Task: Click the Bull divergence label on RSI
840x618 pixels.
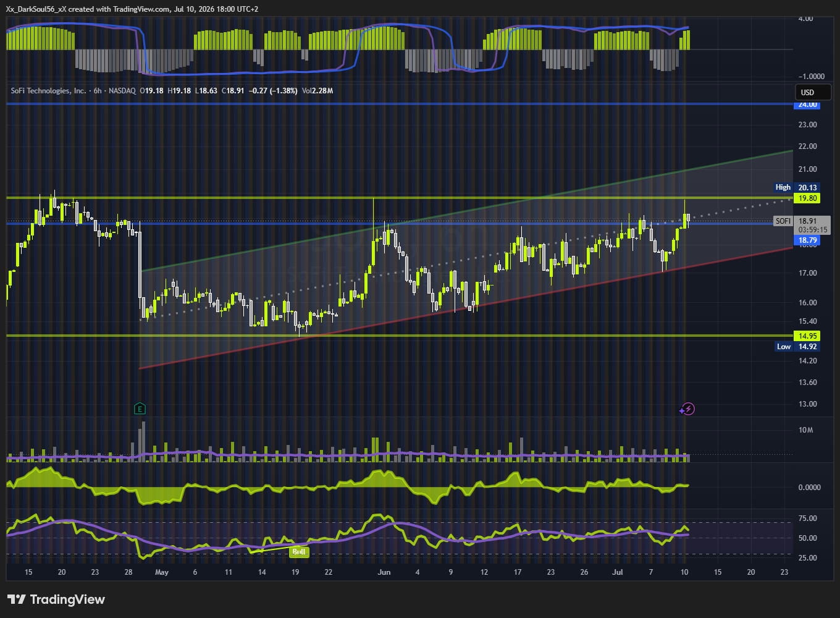Action: [x=299, y=552]
